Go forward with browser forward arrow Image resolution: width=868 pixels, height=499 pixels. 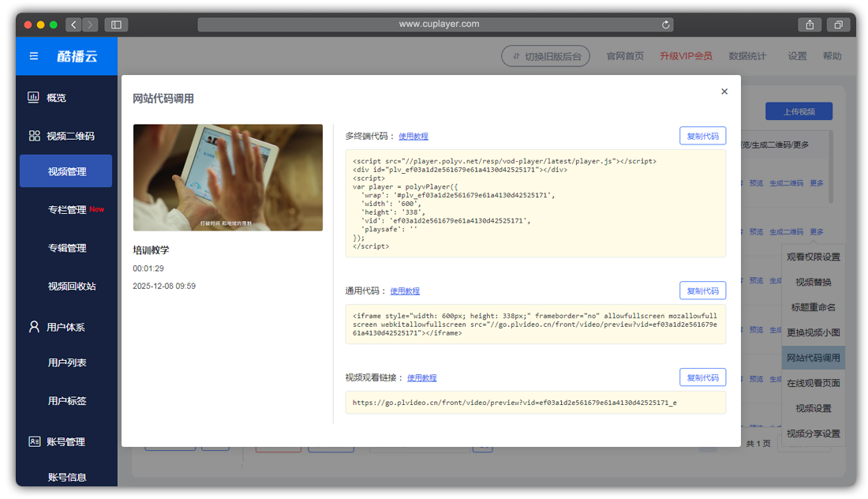(x=90, y=24)
